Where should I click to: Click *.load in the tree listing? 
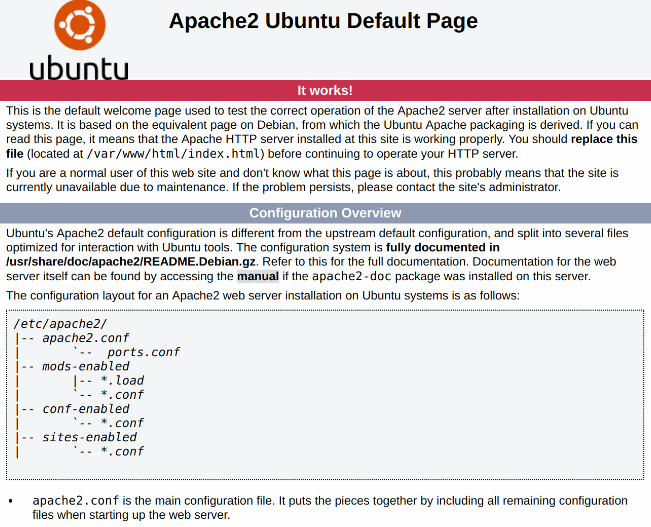[122, 380]
